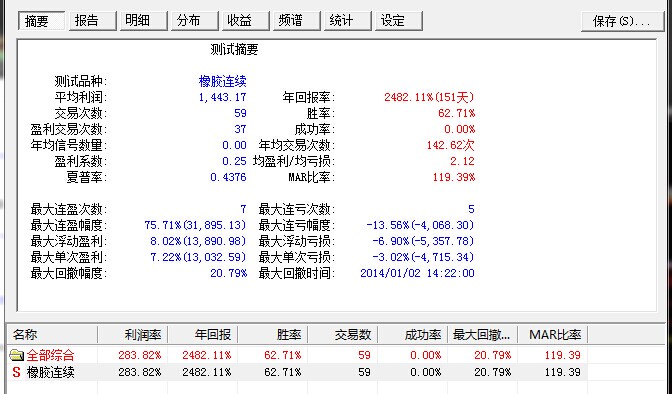
Task: Switch to the 分布 tab
Action: click(194, 21)
